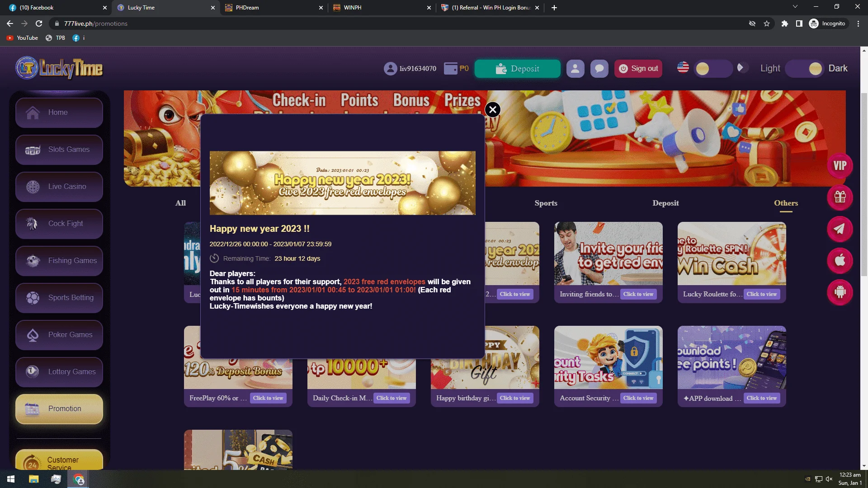Open a new browser tab
The height and width of the screenshot is (488, 868).
tap(554, 8)
